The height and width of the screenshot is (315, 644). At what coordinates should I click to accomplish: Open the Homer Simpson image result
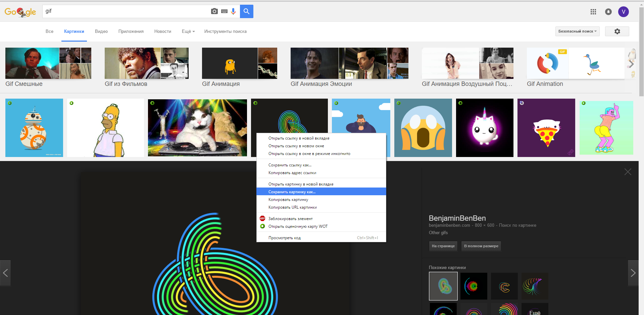click(x=105, y=128)
